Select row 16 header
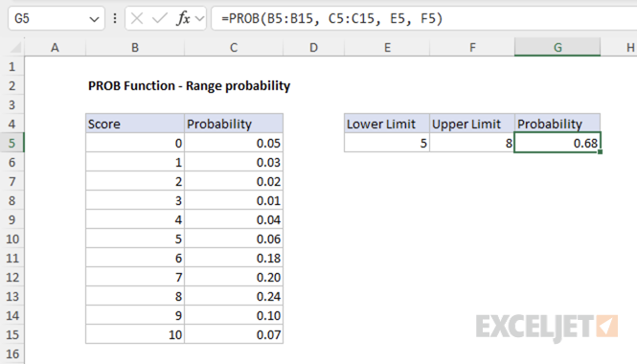This screenshot has width=637, height=364. tap(12, 353)
